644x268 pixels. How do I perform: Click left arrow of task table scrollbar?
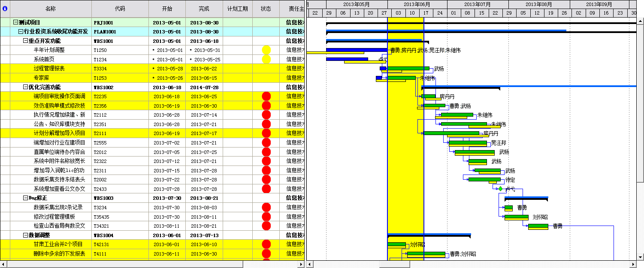pos(3,264)
